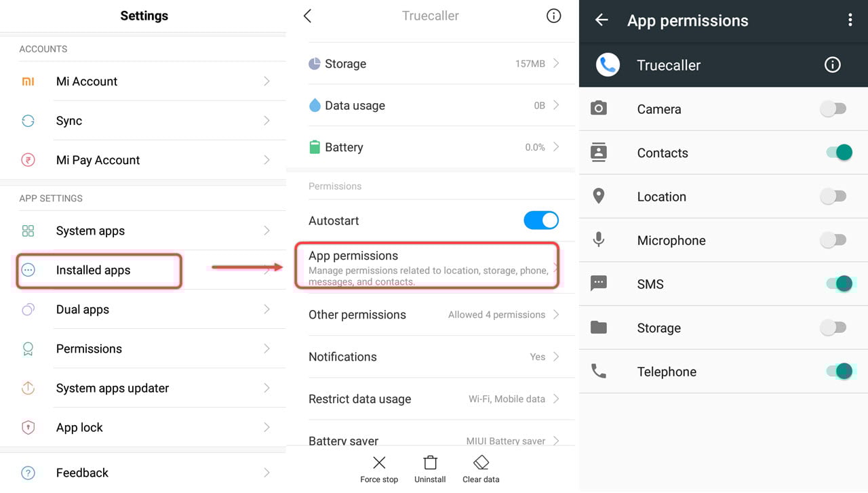868x493 pixels.
Task: Open Other permissions chevron
Action: [556, 315]
